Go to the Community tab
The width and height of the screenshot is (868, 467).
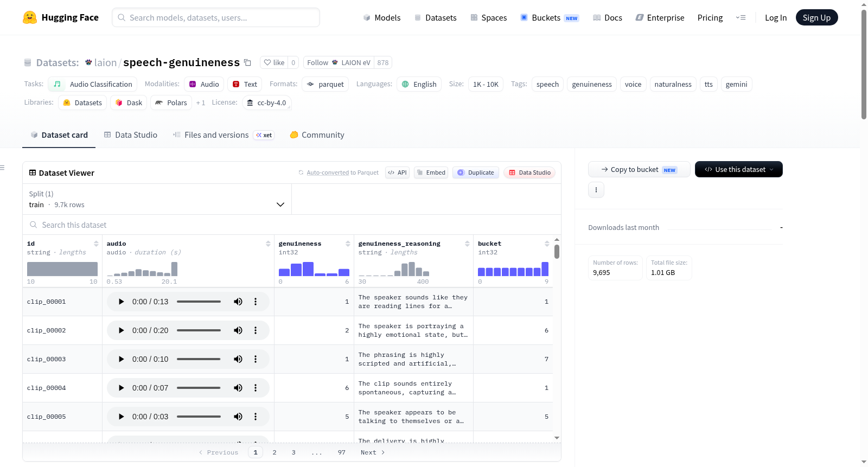coord(317,135)
